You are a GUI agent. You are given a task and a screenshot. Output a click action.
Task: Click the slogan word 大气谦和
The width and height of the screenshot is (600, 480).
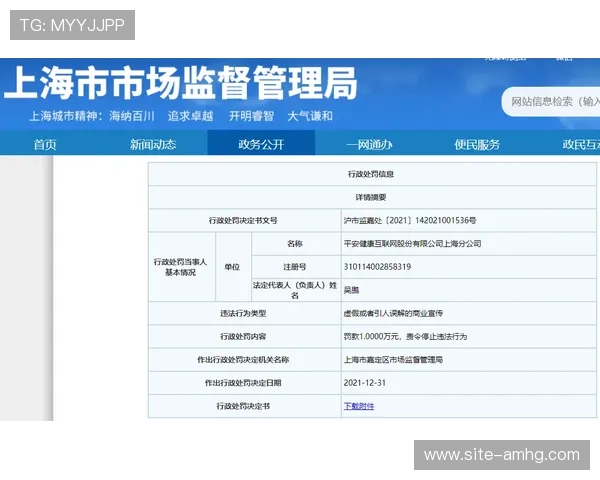click(310, 116)
